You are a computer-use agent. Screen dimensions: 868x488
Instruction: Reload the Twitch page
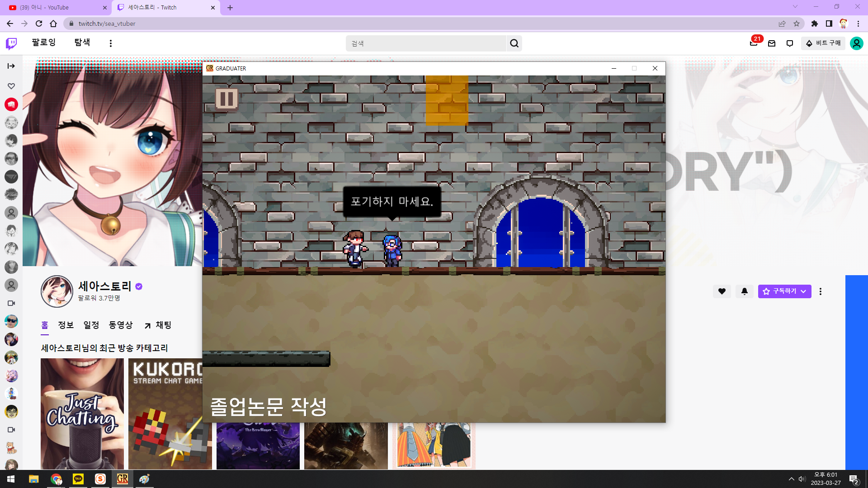pyautogui.click(x=39, y=23)
